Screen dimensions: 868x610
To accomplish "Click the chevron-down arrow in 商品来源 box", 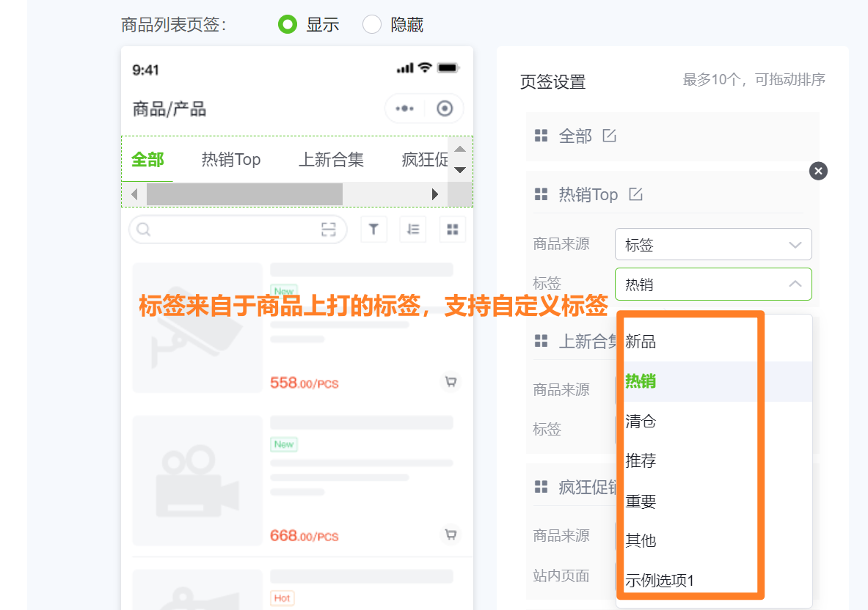I will [795, 245].
